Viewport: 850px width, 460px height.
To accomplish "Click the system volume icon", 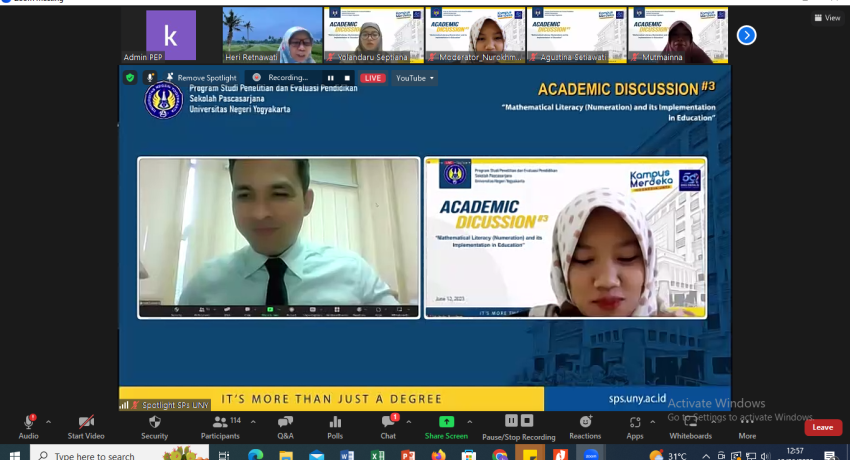I will (765, 456).
